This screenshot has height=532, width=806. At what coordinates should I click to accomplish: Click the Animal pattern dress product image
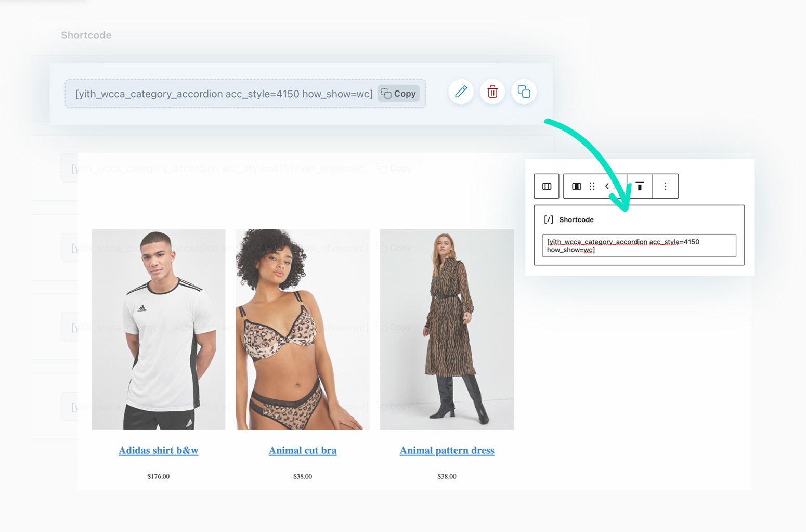(x=447, y=329)
